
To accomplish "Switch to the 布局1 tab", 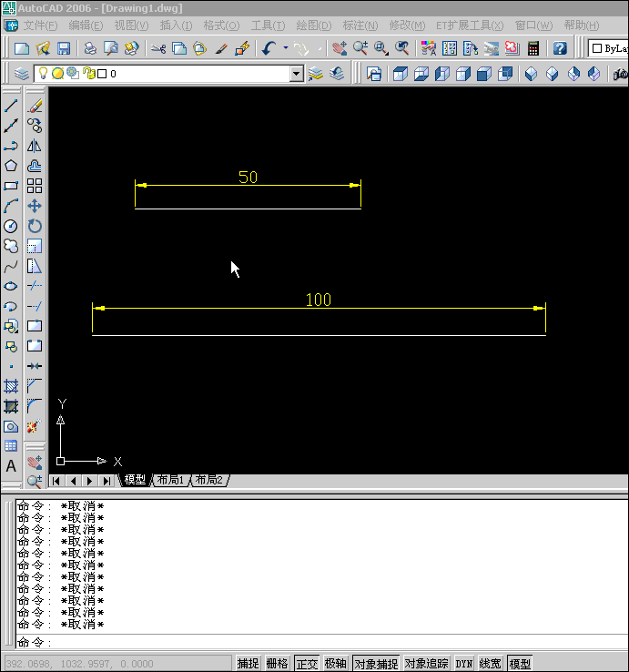I will [x=170, y=480].
